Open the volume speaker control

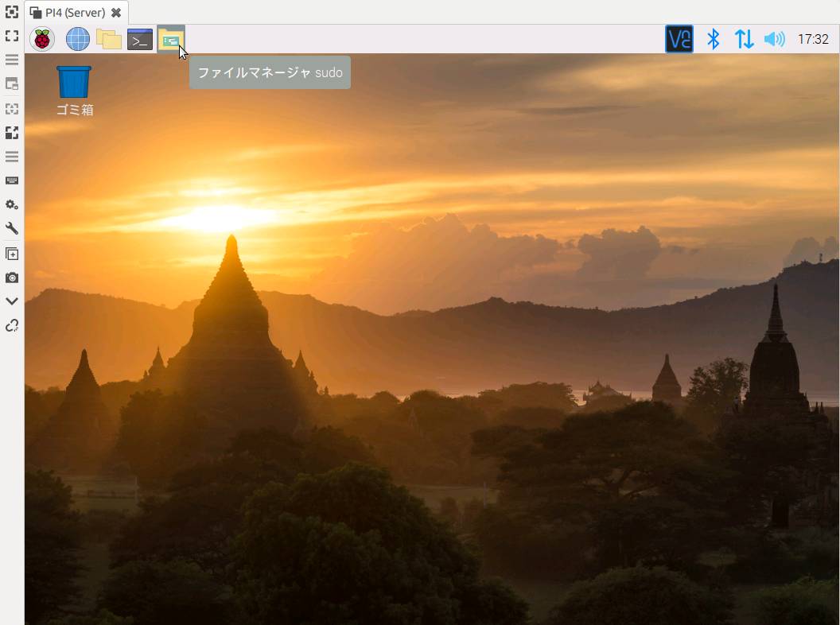(774, 39)
